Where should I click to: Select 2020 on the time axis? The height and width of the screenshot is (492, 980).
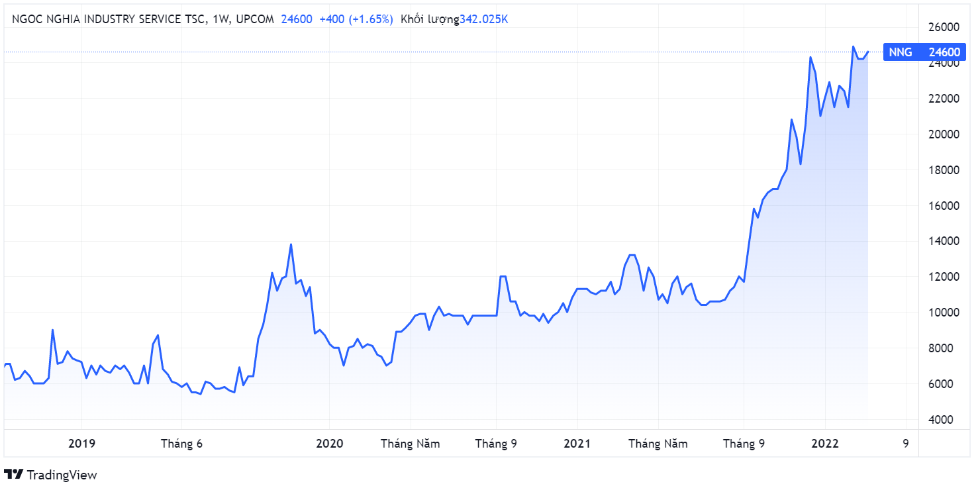point(329,444)
